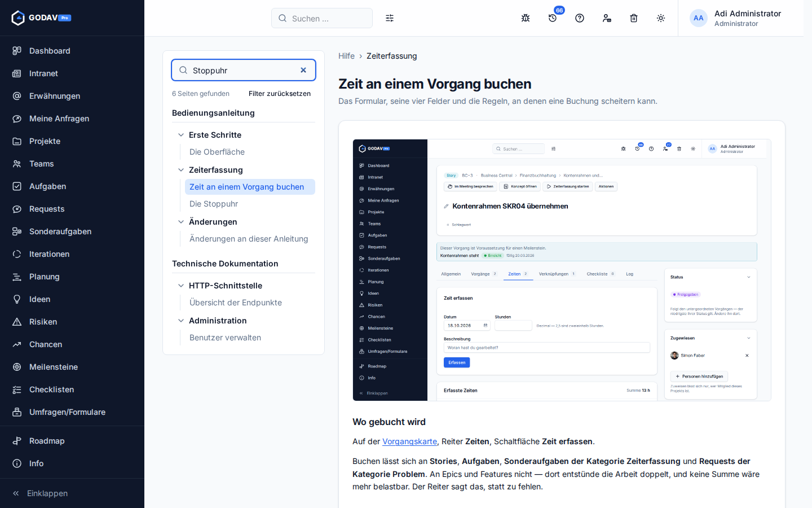Click the Planung icon in sidebar
This screenshot has width=812, height=508.
click(x=17, y=277)
